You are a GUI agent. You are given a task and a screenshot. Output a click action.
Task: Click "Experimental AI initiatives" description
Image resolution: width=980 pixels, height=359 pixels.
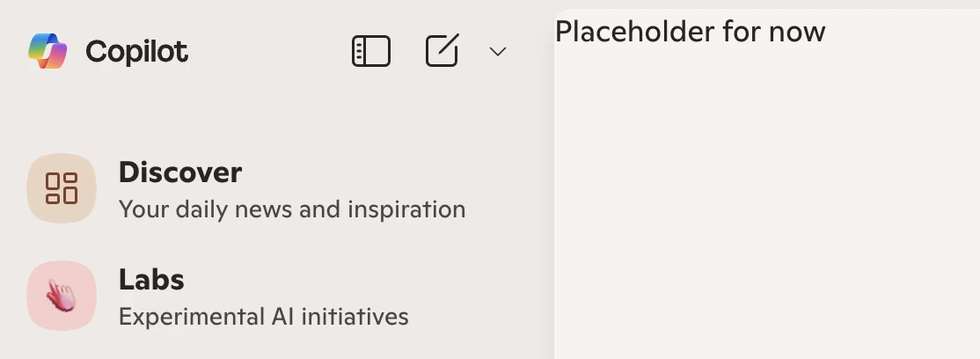tap(264, 317)
